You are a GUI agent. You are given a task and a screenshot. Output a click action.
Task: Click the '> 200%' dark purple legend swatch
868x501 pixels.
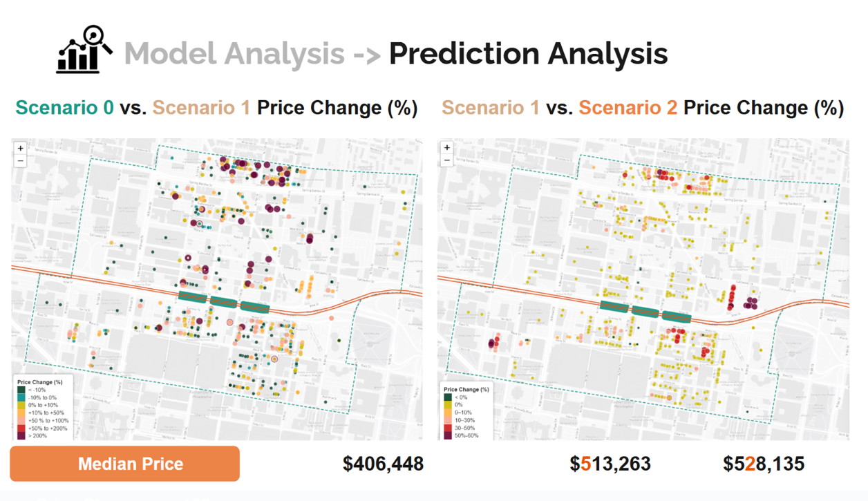(21, 435)
